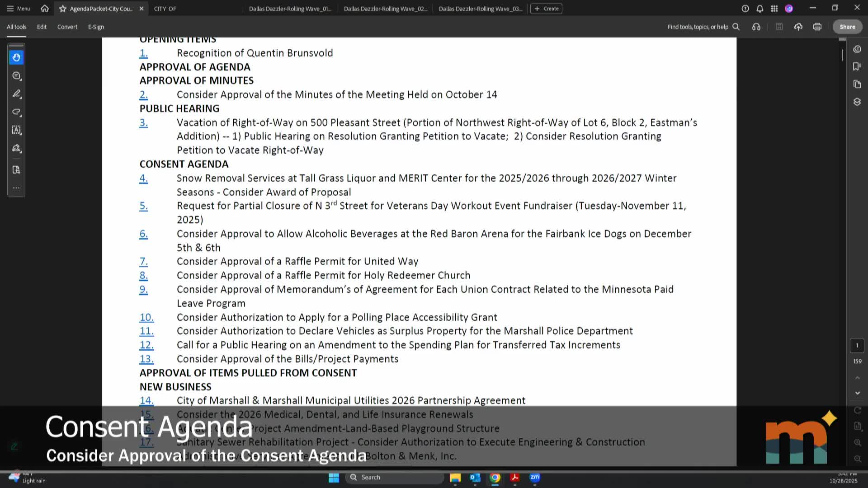
Task: Open the Convert menu
Action: (67, 27)
